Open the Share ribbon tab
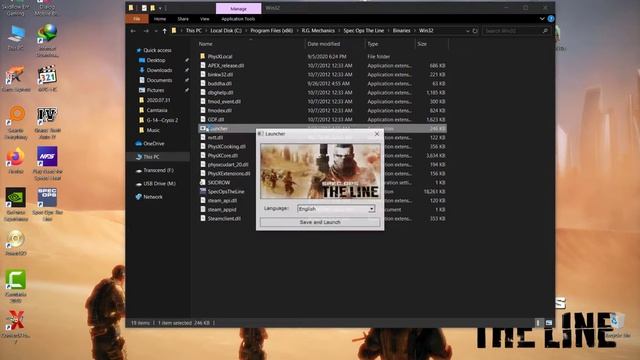Viewport: 640px width, 360px height. (183, 19)
